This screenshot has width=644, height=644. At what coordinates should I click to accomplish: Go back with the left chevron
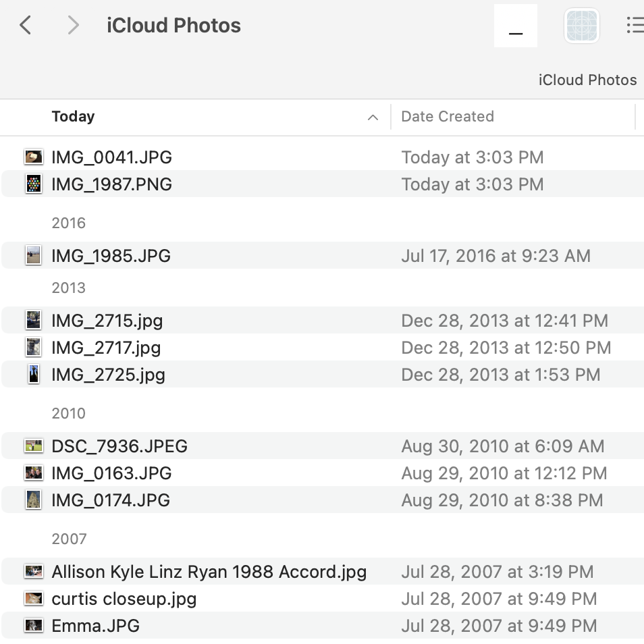pos(26,26)
